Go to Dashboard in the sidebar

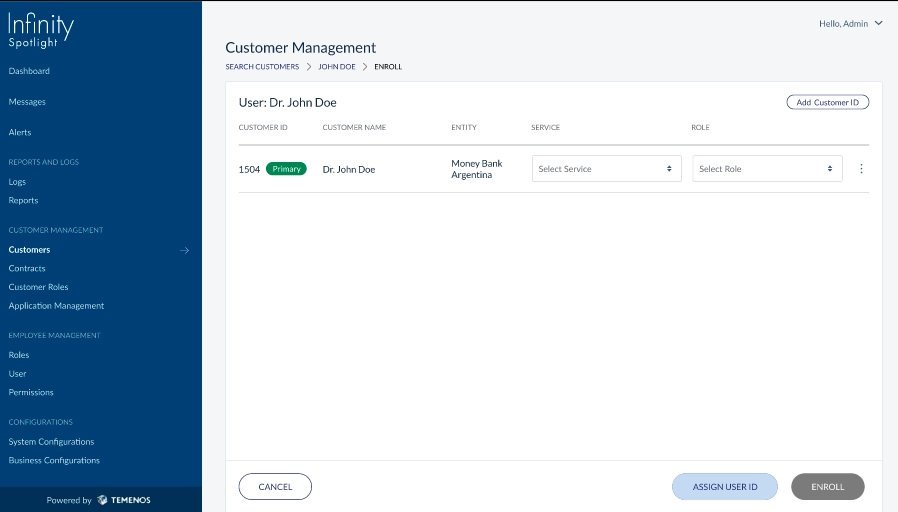click(29, 71)
